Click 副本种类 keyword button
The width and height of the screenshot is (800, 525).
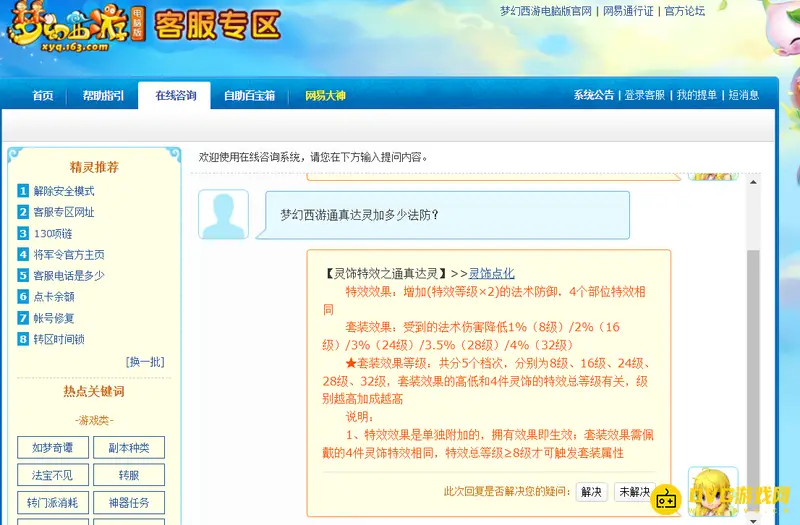click(129, 447)
